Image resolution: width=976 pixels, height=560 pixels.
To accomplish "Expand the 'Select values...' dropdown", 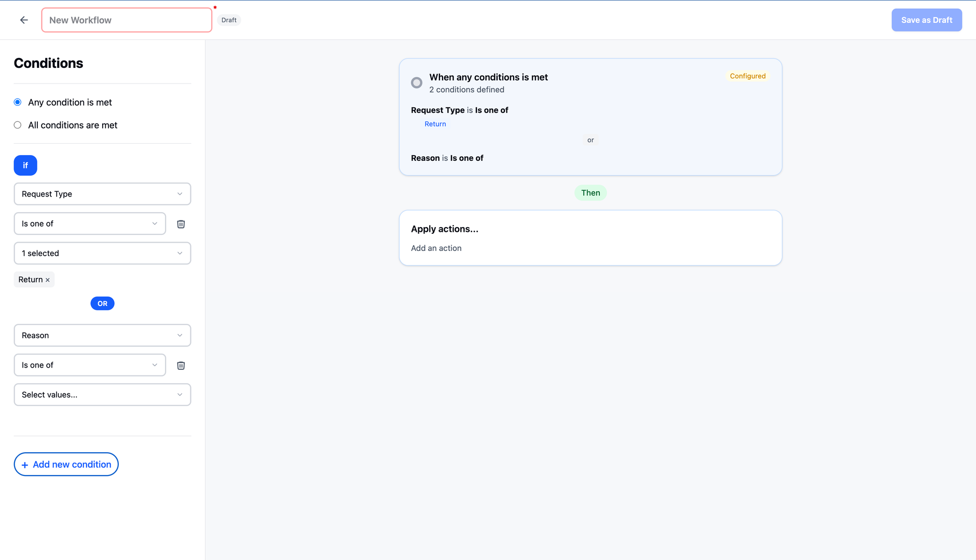I will pyautogui.click(x=102, y=395).
